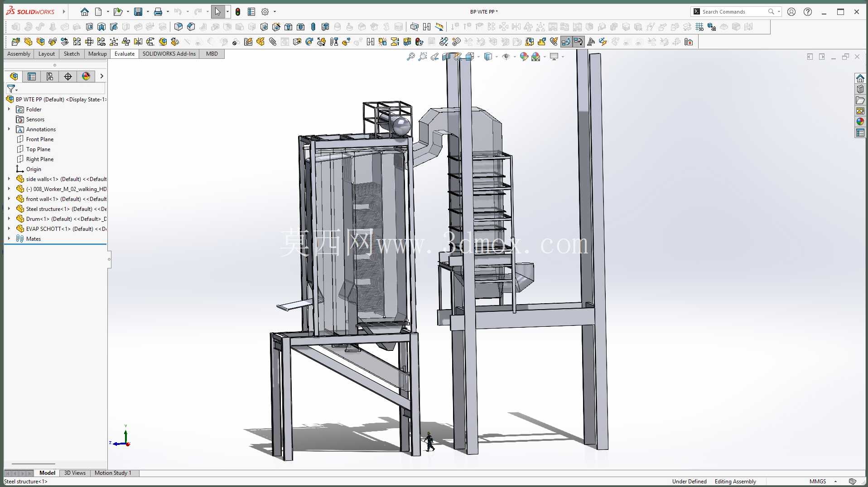Open the Options gear dropdown arrow
This screenshot has height=487, width=868.
coord(275,12)
